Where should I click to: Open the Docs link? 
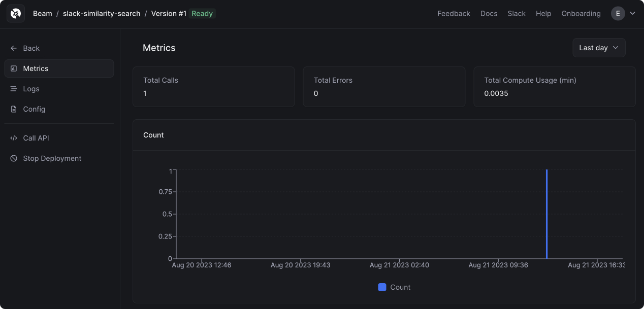point(489,14)
